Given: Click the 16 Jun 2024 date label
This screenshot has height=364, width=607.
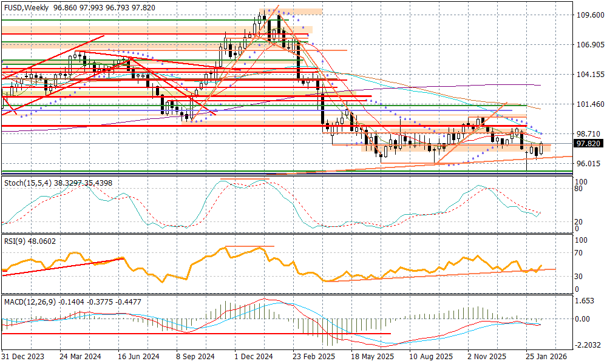Looking at the screenshot, I should (x=138, y=357).
